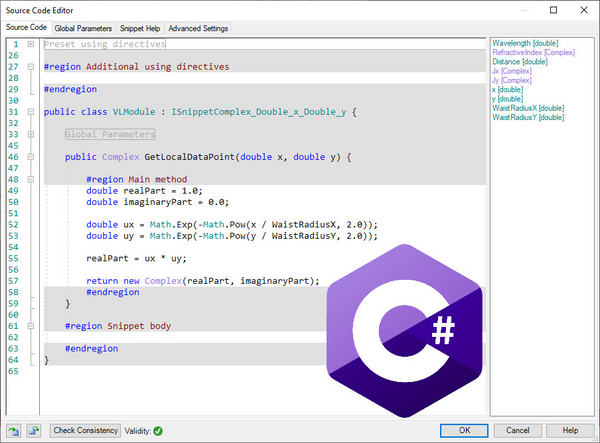Open the Snippet Help tab

(x=141, y=28)
